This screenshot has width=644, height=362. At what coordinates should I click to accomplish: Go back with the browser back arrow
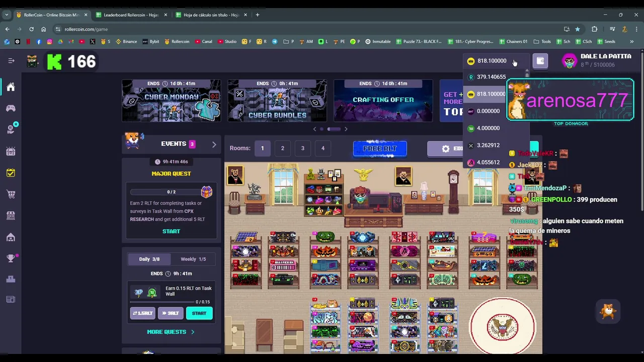point(7,29)
